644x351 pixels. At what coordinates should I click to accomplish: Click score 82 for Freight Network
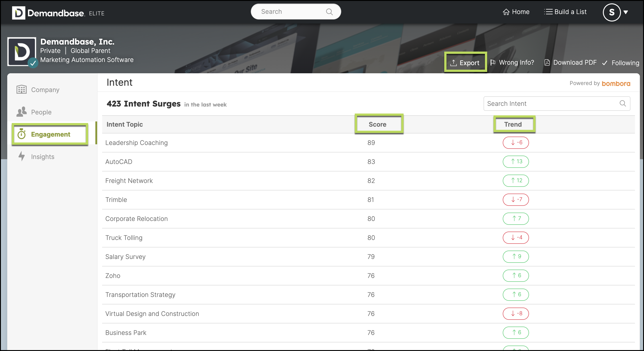(x=371, y=181)
